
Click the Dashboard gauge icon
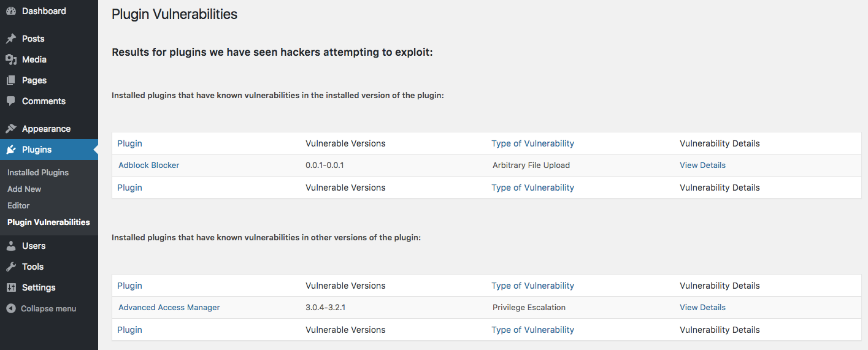11,11
